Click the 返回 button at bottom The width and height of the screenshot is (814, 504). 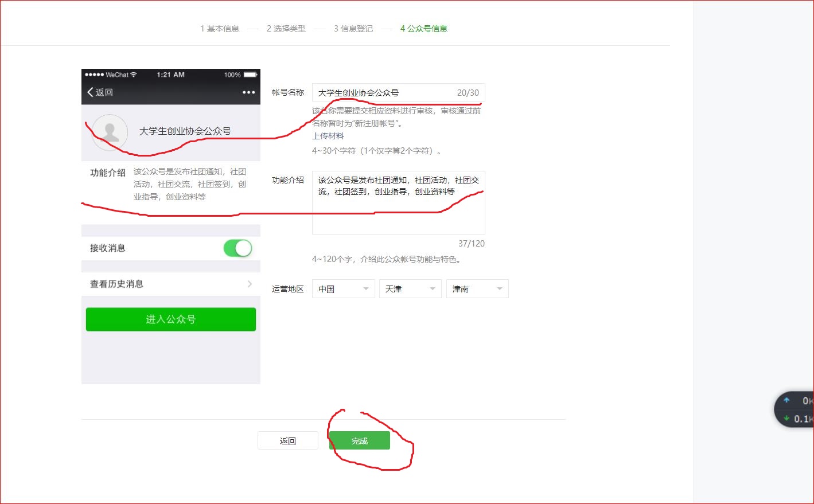[x=288, y=441]
